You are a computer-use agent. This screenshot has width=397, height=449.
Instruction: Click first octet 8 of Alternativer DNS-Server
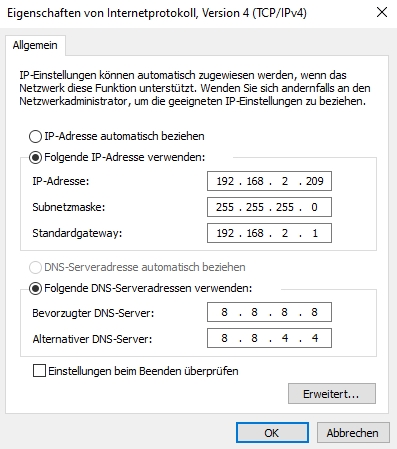pyautogui.click(x=224, y=338)
